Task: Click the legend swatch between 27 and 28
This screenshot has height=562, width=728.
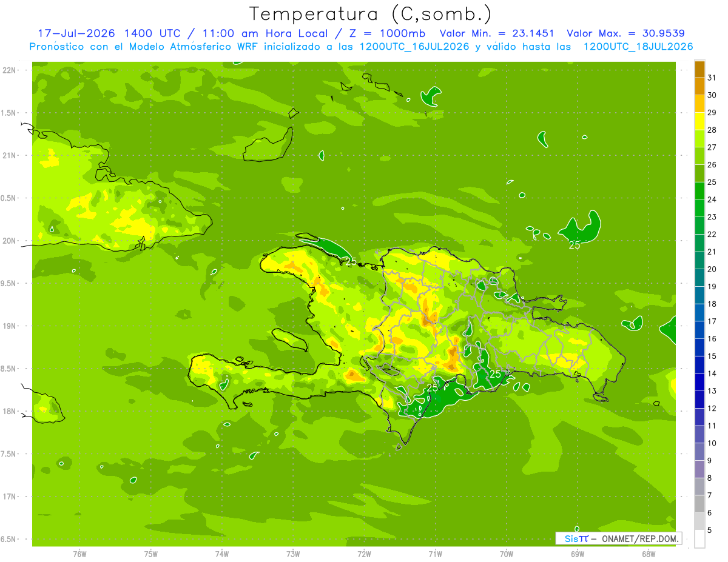Action: tap(699, 138)
